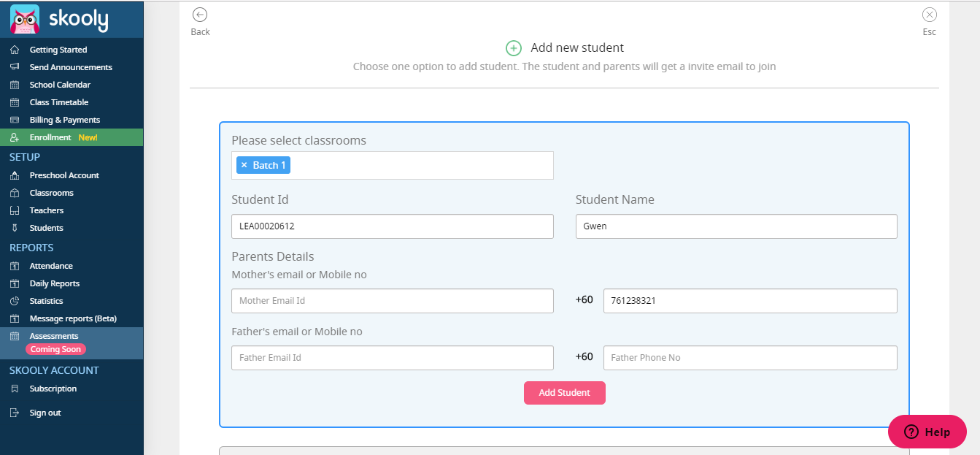Focus the Father Email Id field
Screen dimensions: 980x455
pos(393,358)
